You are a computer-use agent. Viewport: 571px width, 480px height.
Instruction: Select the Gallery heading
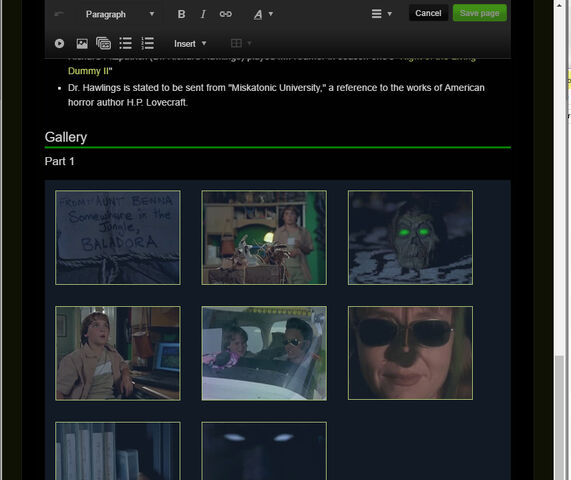pyautogui.click(x=66, y=137)
